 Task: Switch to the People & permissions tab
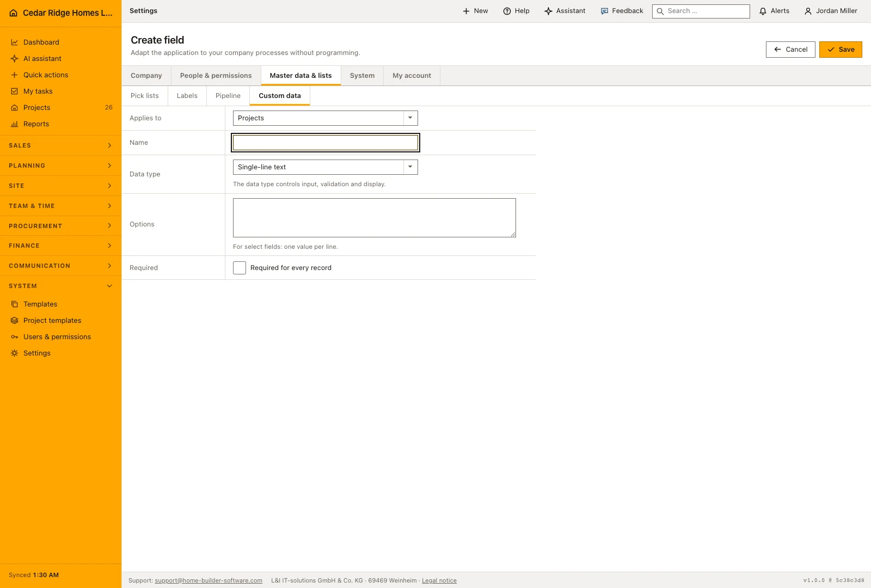click(x=216, y=76)
